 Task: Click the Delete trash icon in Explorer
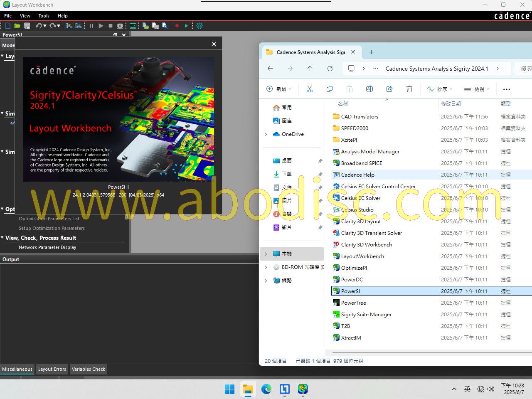tap(409, 89)
